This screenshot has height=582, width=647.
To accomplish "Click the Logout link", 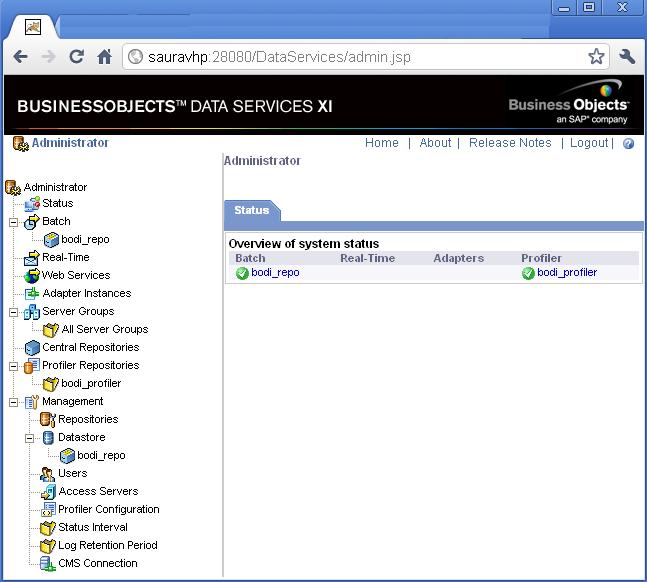I will (x=589, y=143).
